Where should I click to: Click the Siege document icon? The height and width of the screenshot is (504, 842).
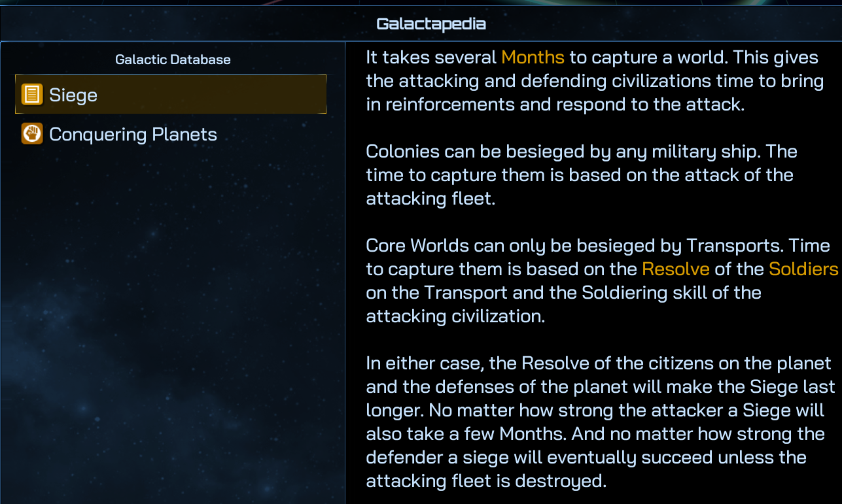(x=32, y=95)
